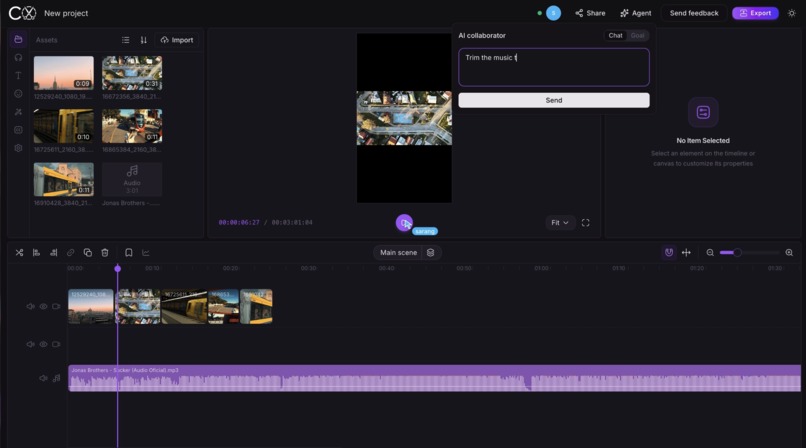Click the video preview canvas
Viewport: 806px width, 448px height.
point(404,118)
